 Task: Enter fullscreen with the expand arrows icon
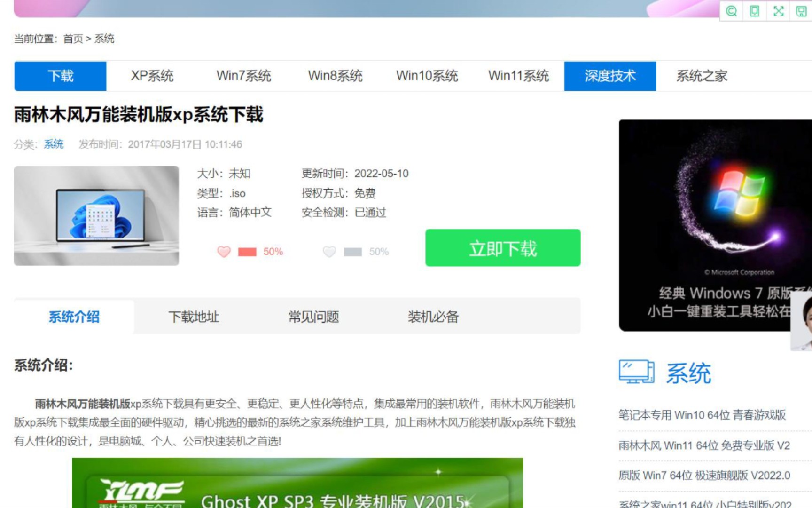(x=778, y=10)
